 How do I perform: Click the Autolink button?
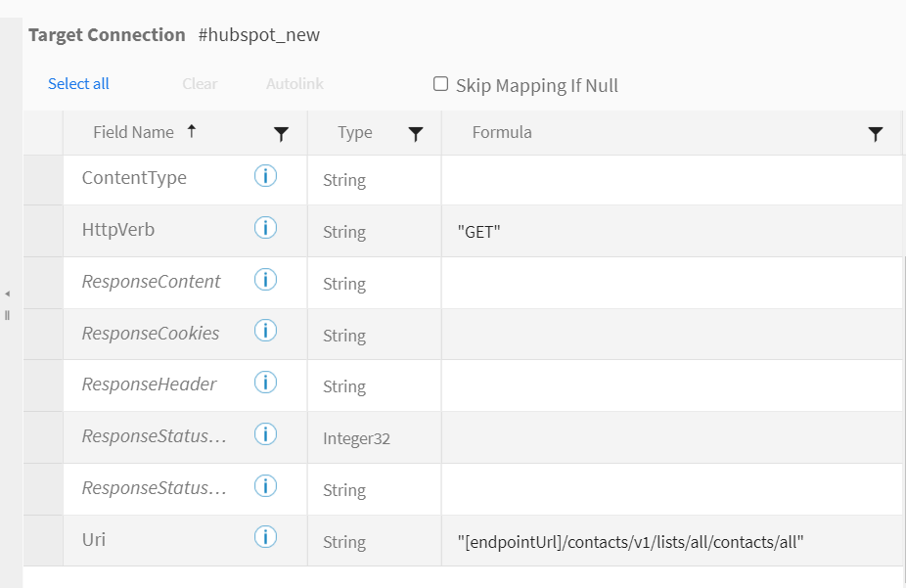click(x=294, y=84)
